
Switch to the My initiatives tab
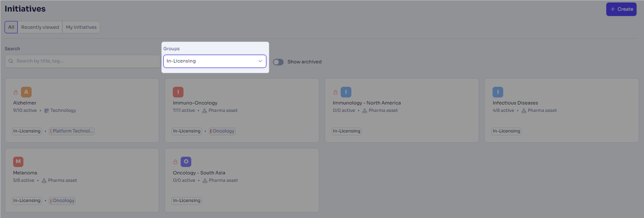[x=81, y=27]
